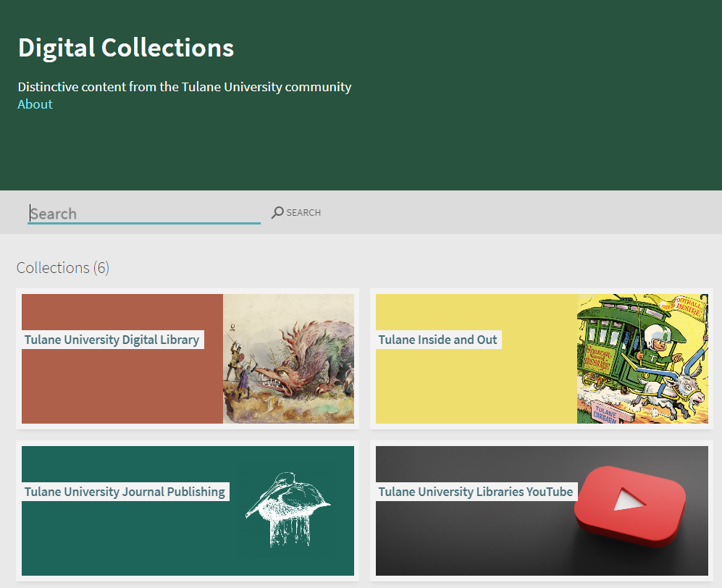Visit Tulane University Libraries YouTube title
The image size is (722, 588).
tap(475, 492)
